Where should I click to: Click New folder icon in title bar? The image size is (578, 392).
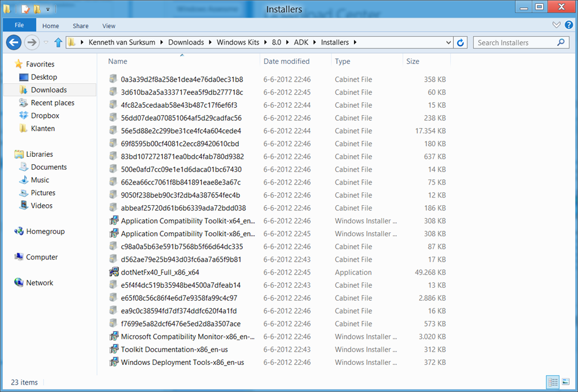[x=37, y=9]
